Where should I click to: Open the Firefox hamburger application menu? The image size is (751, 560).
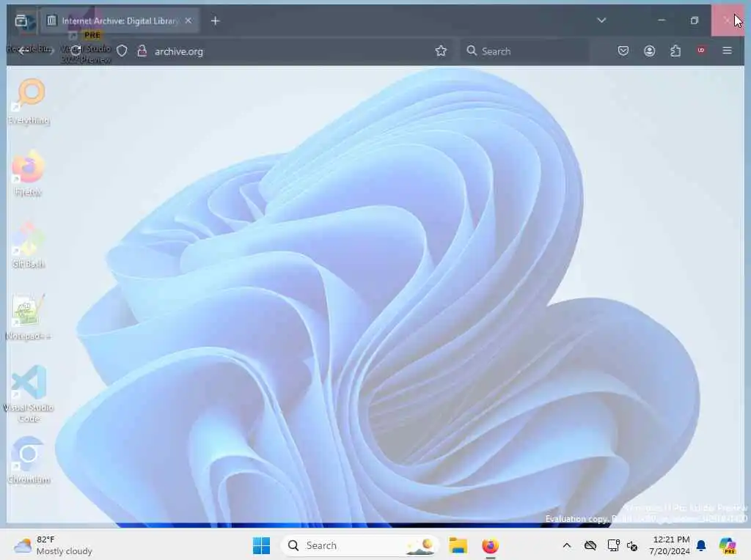point(727,51)
